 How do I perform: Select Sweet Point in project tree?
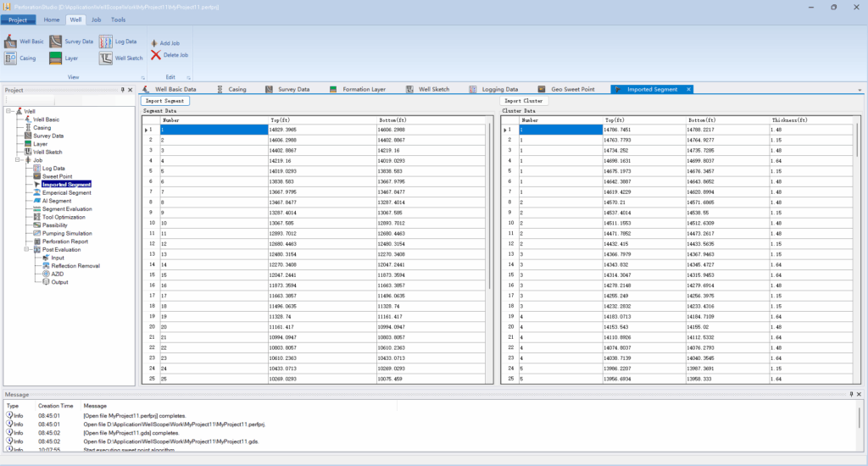(x=57, y=176)
